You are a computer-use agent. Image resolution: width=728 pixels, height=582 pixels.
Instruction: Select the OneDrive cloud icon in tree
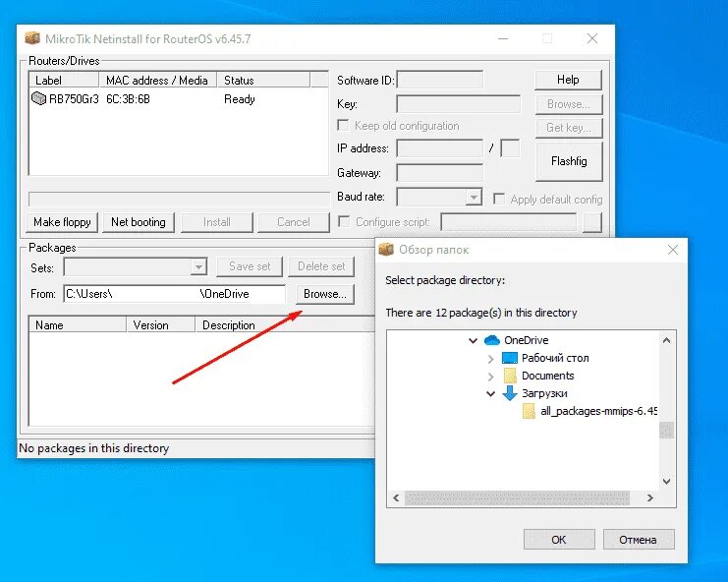pos(491,340)
